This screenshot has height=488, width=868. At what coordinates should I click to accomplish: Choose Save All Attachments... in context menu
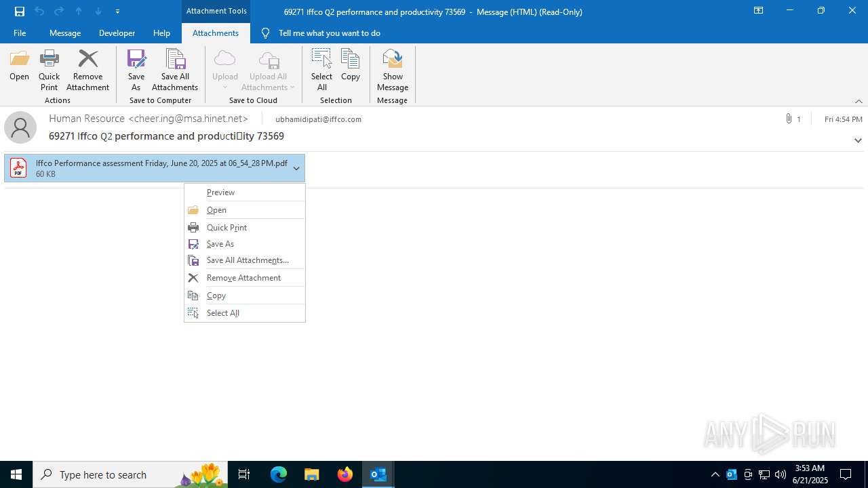tap(245, 260)
